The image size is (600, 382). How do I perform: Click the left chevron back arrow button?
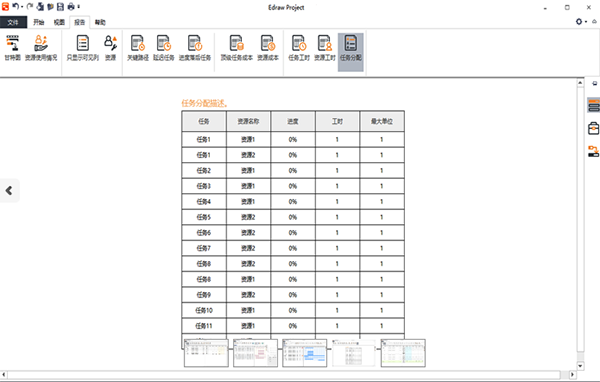9,190
